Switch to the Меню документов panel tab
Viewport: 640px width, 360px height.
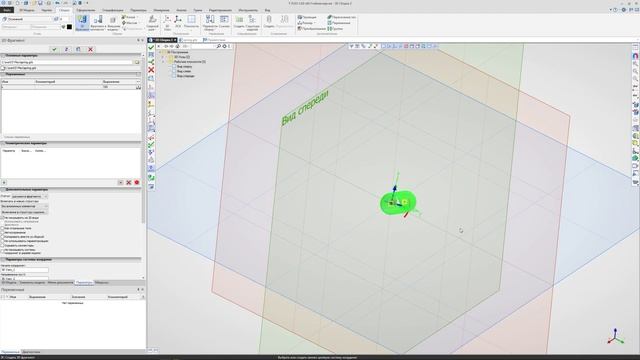[x=60, y=282]
